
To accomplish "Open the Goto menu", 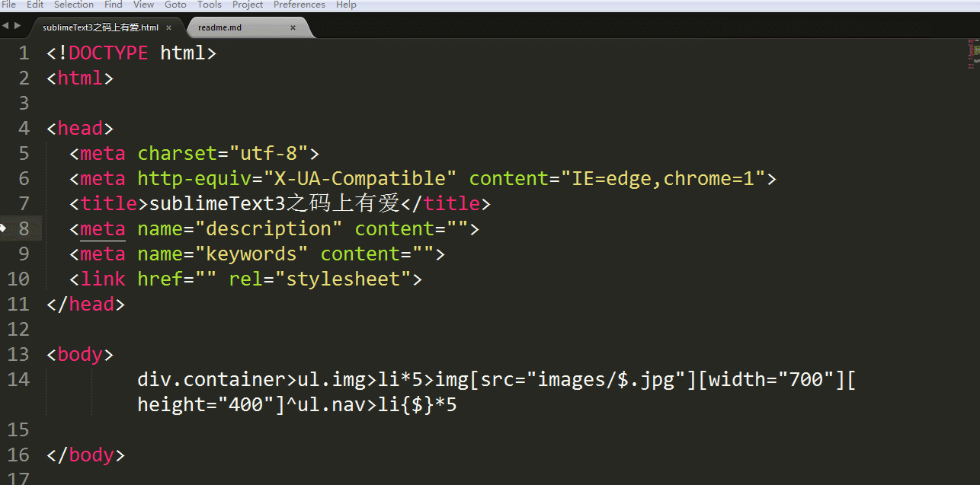I will 175,5.
